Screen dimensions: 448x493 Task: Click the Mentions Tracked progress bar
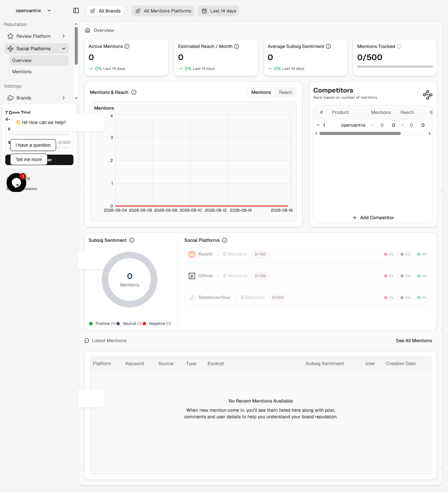395,67
